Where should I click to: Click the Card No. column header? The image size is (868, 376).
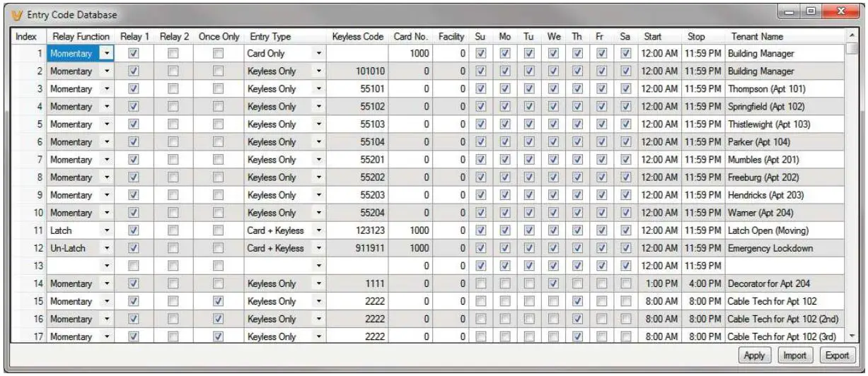tap(410, 36)
